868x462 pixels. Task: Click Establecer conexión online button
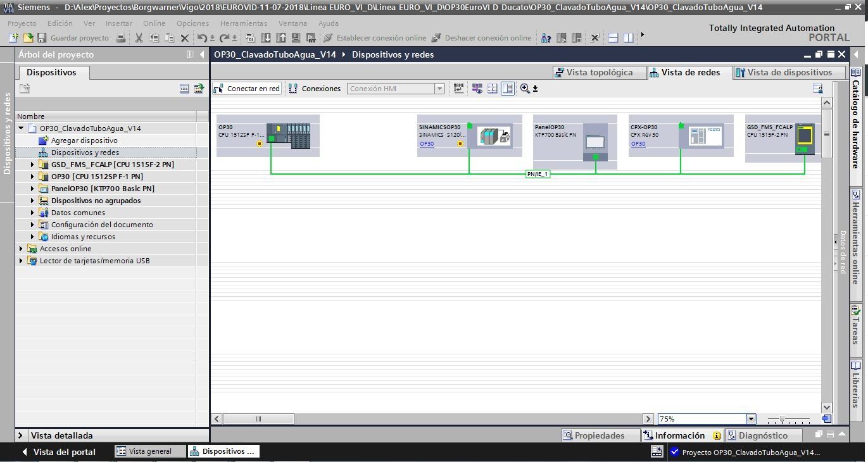375,38
